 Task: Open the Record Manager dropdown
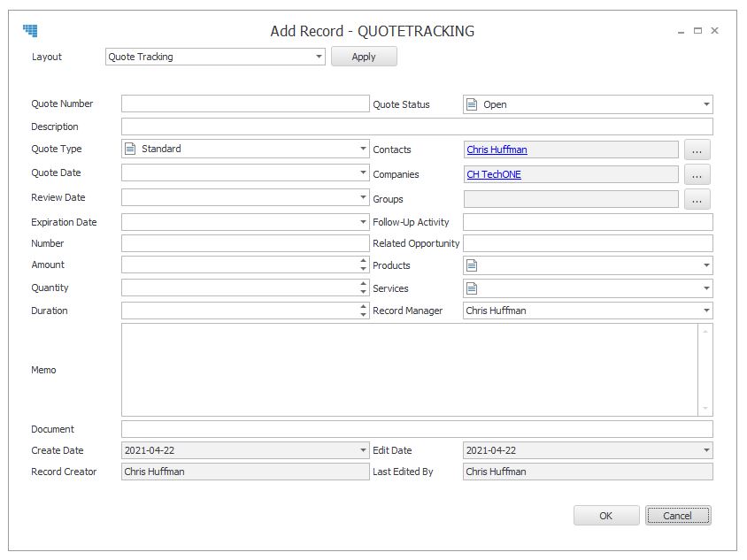[706, 311]
